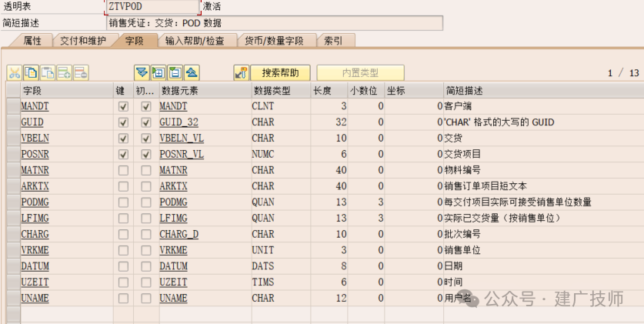Click the Delete row toolbar icon
This screenshot has width=644, height=324.
coord(81,73)
